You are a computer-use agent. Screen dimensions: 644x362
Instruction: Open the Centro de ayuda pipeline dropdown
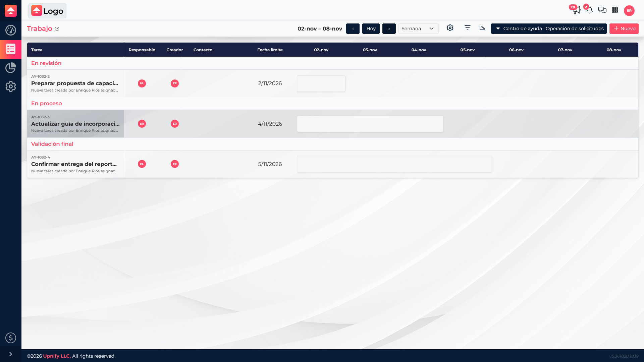click(x=549, y=29)
